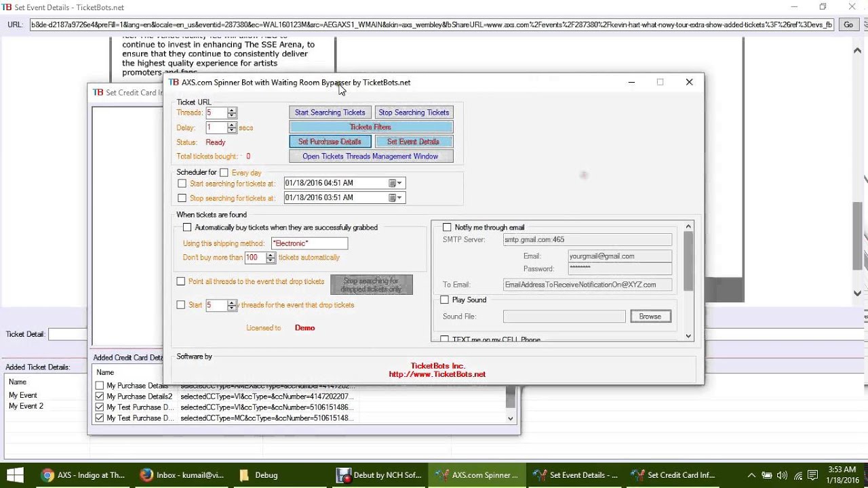Click the Sound File path field
868x488 pixels.
pos(564,317)
